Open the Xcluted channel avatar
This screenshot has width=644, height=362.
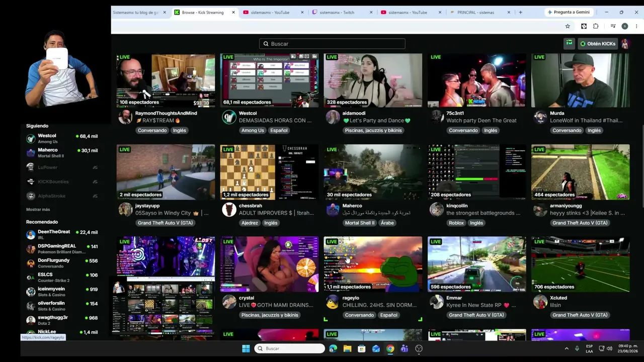[540, 302]
